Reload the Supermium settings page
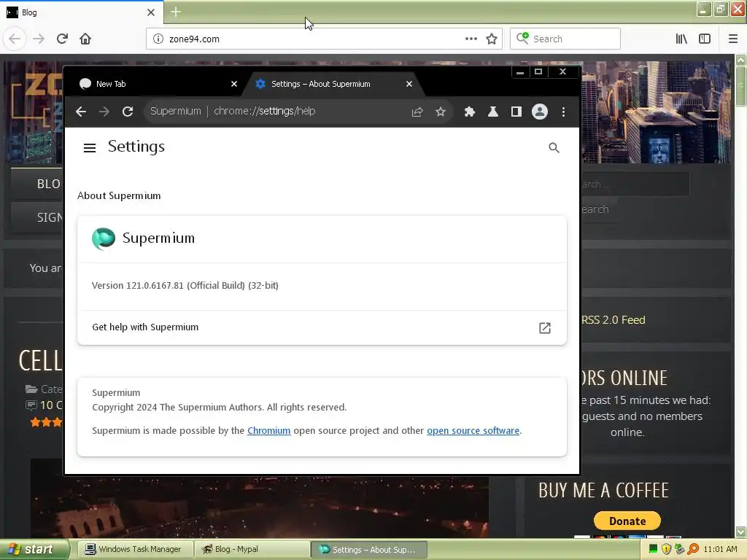The width and height of the screenshot is (747, 560). 127,112
